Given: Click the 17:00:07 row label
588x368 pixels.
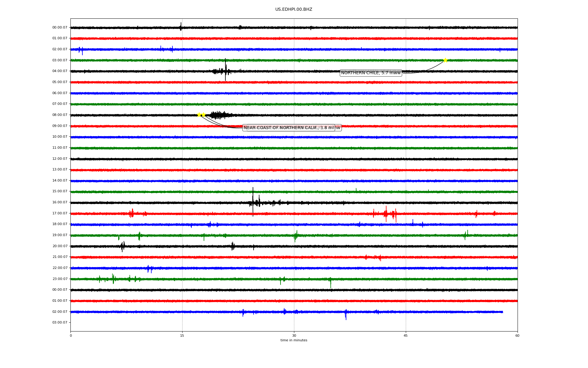Looking at the screenshot, I should click(60, 213).
